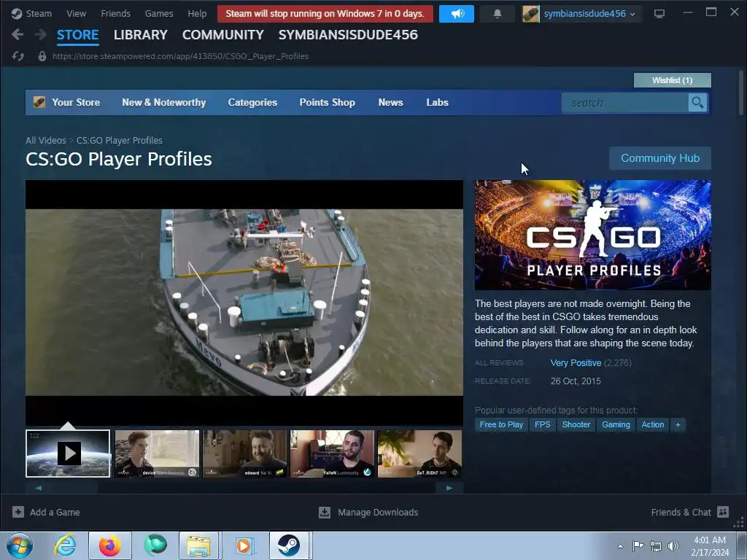Screen dimensions: 747x560
Task: Go forward with the forward arrow
Action: pos(41,34)
